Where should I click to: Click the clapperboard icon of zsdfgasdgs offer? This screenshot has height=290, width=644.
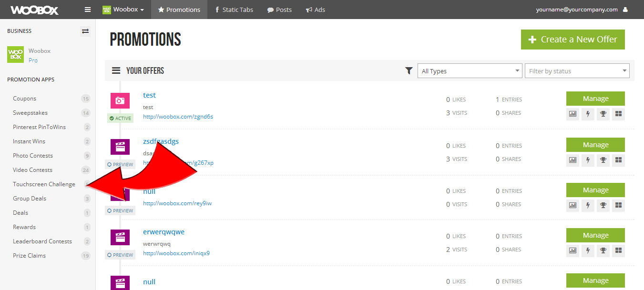(x=120, y=147)
